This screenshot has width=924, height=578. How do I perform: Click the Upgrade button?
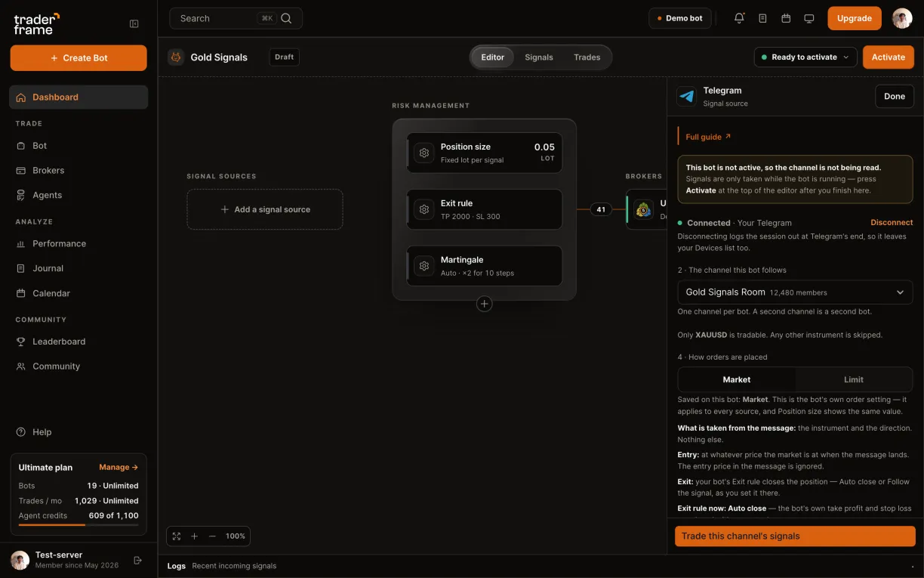855,18
